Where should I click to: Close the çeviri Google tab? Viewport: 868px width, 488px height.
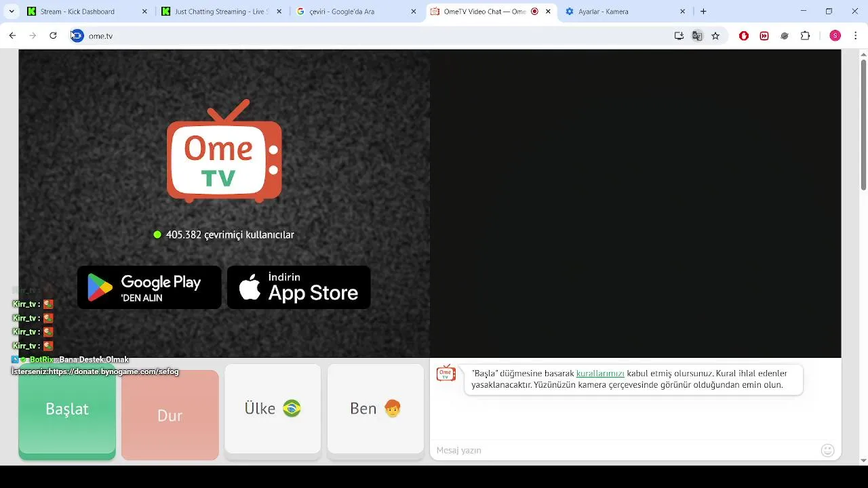[414, 12]
